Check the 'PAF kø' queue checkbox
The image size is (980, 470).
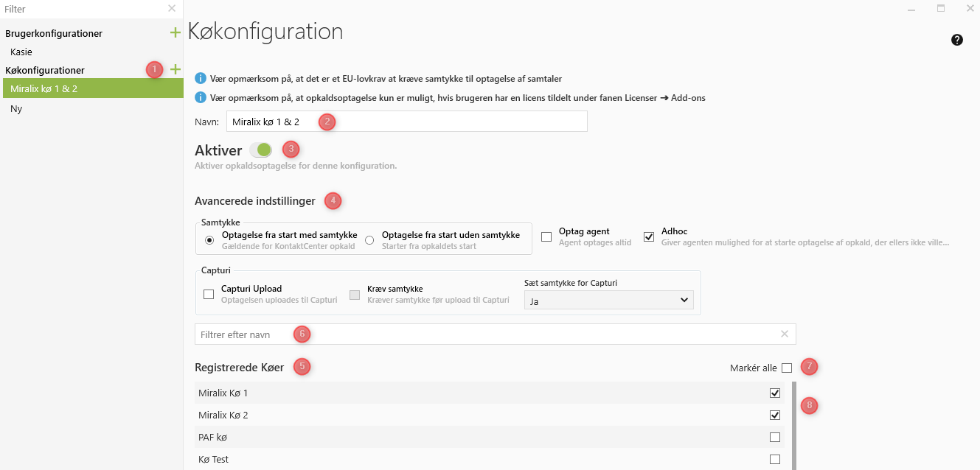click(x=774, y=437)
